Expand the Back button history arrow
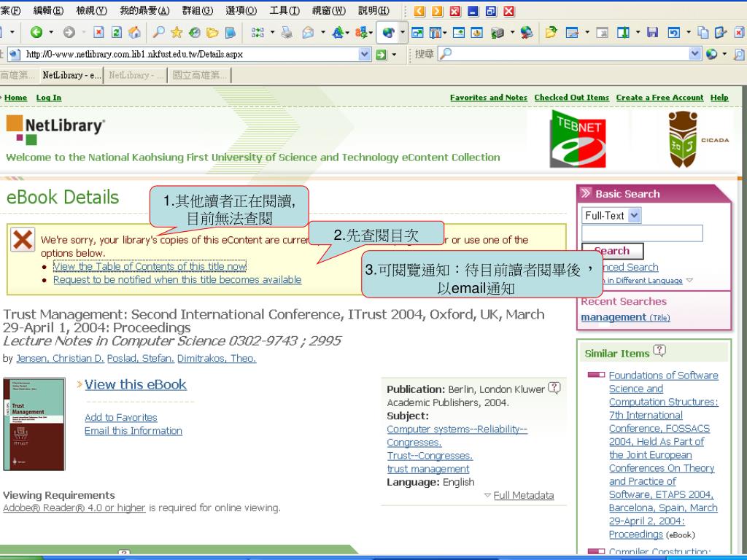Viewport: 747px width, 560px height. tap(51, 32)
